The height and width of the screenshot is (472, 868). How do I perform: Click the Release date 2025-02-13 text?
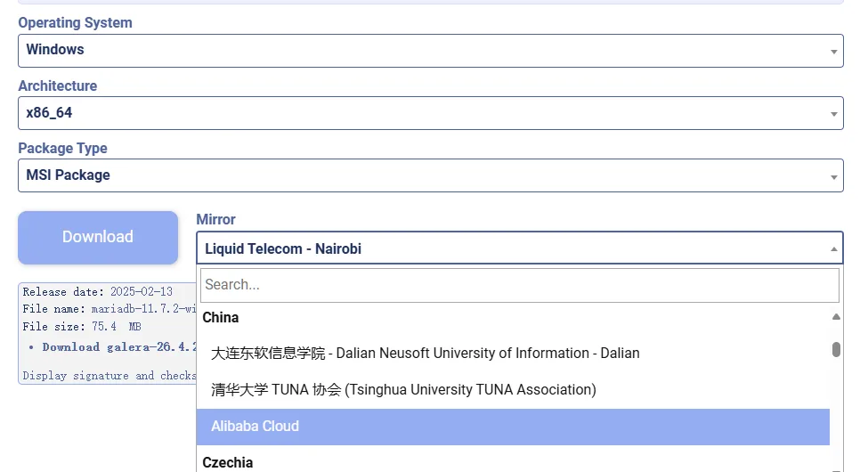[x=97, y=291]
